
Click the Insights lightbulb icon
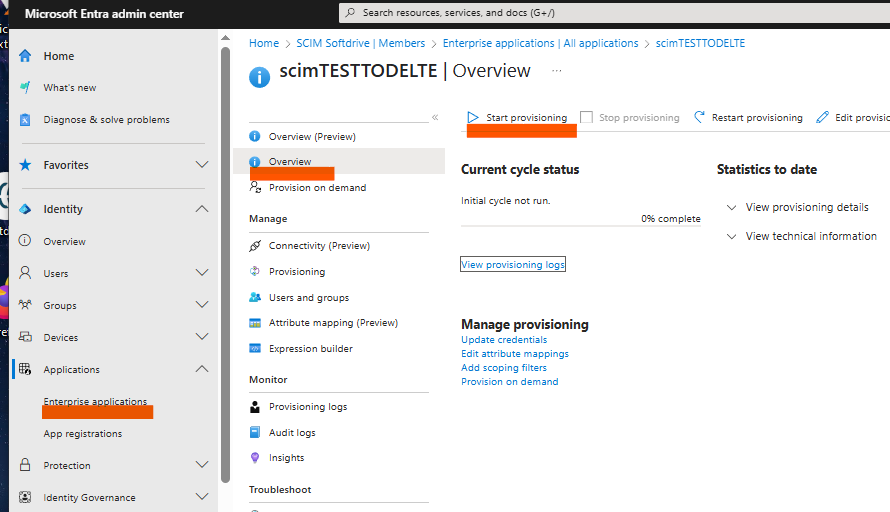[x=255, y=458]
